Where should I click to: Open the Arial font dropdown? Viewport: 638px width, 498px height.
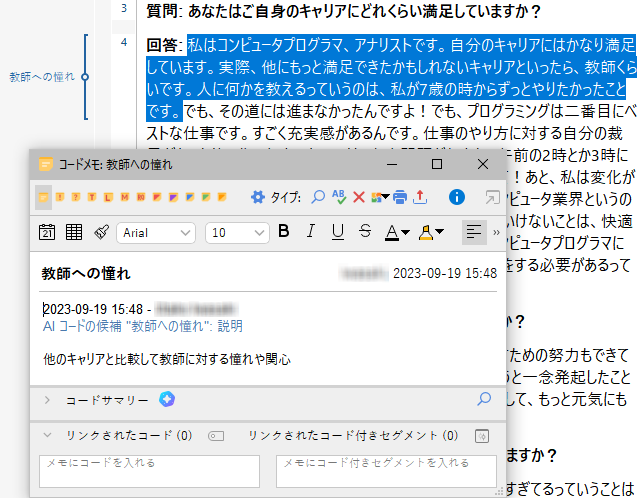pyautogui.click(x=156, y=233)
